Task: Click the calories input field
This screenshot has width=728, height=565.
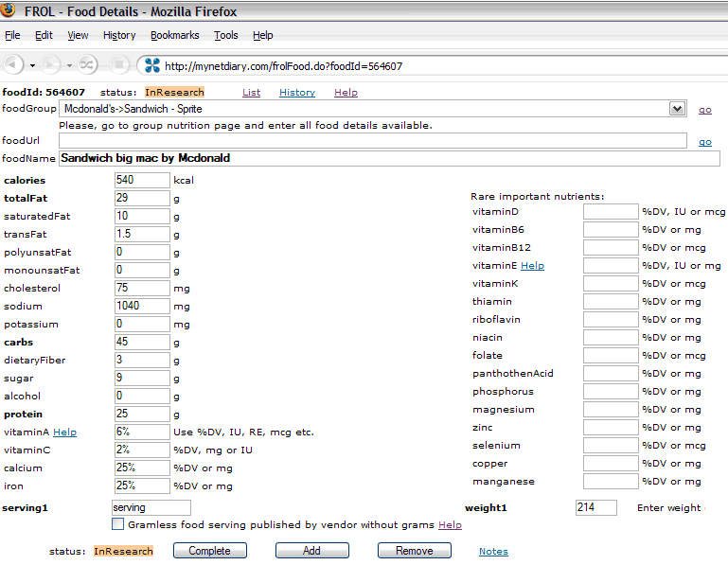Action: 142,180
